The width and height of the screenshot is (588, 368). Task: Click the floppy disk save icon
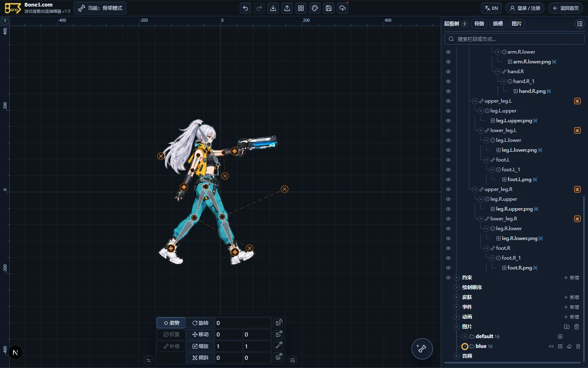[329, 8]
